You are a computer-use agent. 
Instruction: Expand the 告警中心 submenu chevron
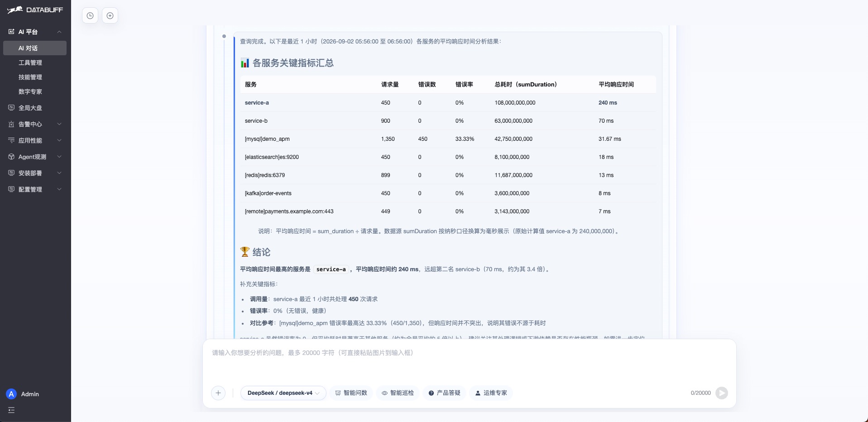[59, 124]
